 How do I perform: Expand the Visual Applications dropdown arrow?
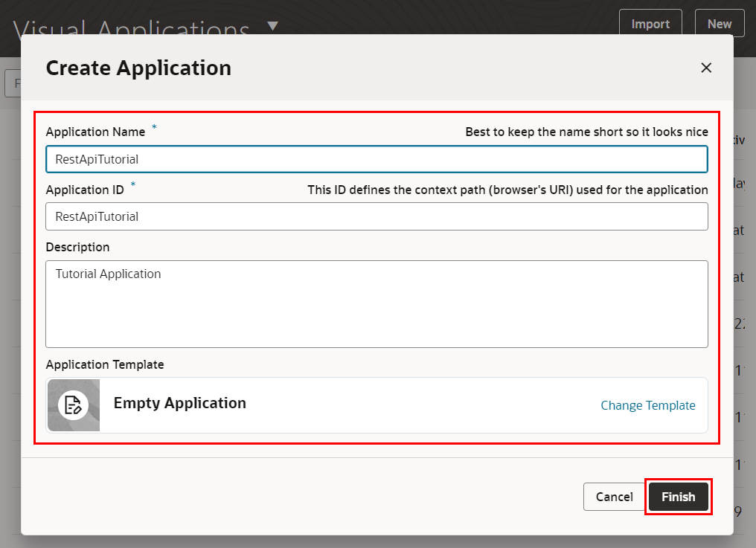(272, 26)
